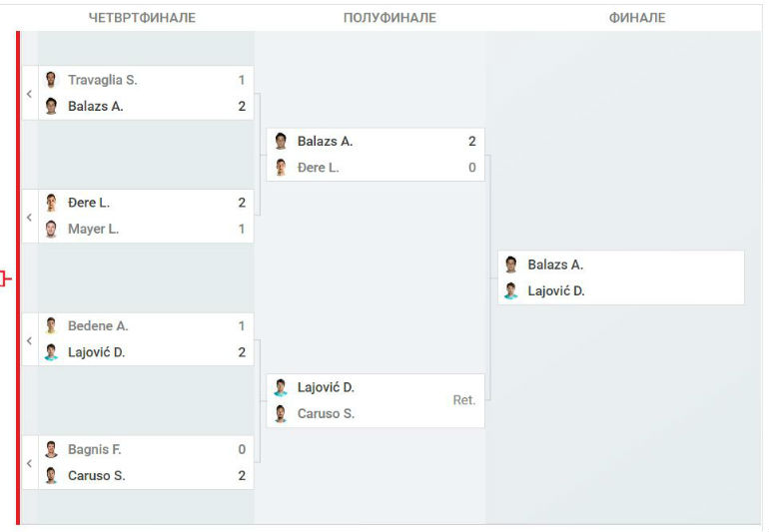The image size is (769, 532).
Task: Click Bedene A. player avatar
Action: point(51,325)
